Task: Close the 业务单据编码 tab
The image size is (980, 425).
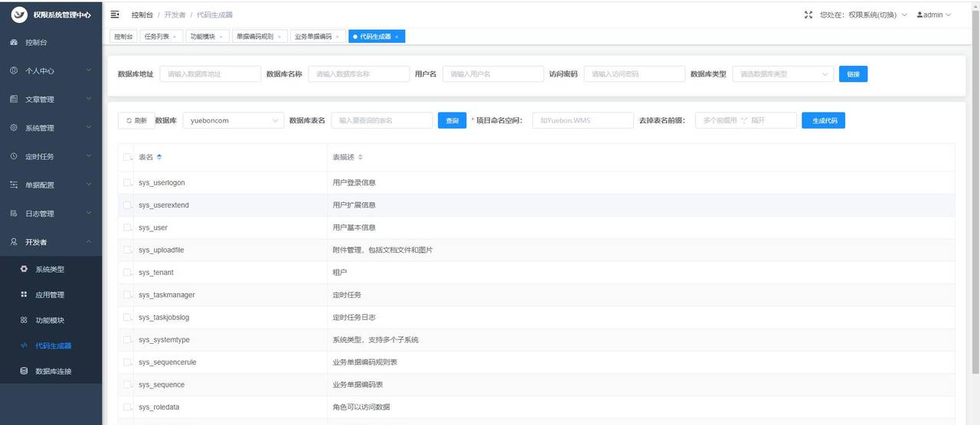Action: pyautogui.click(x=337, y=36)
